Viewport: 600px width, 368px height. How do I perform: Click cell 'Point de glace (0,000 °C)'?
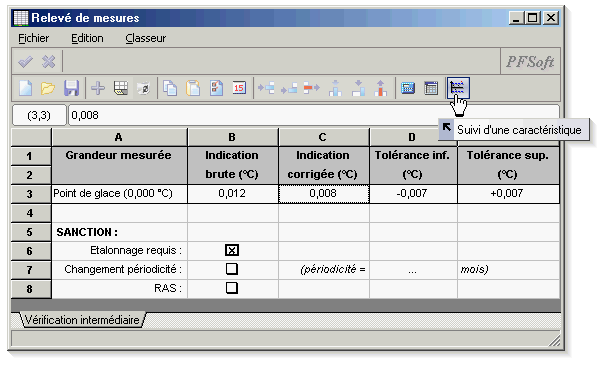(x=119, y=194)
